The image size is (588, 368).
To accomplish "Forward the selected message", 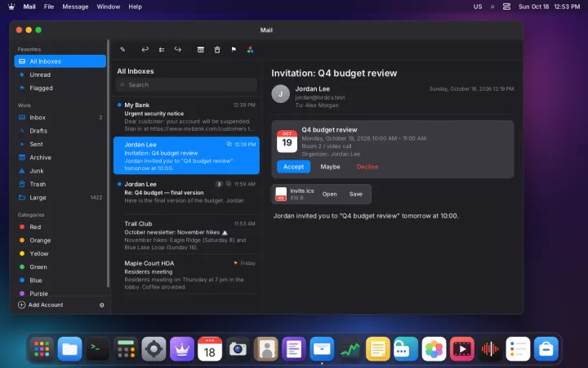I will point(178,50).
